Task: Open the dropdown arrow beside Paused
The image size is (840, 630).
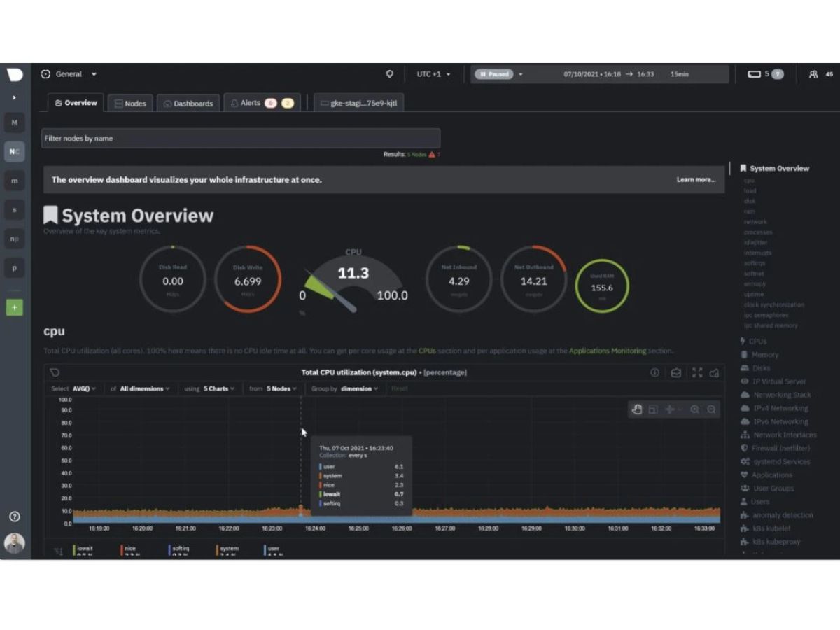Action: (x=521, y=74)
